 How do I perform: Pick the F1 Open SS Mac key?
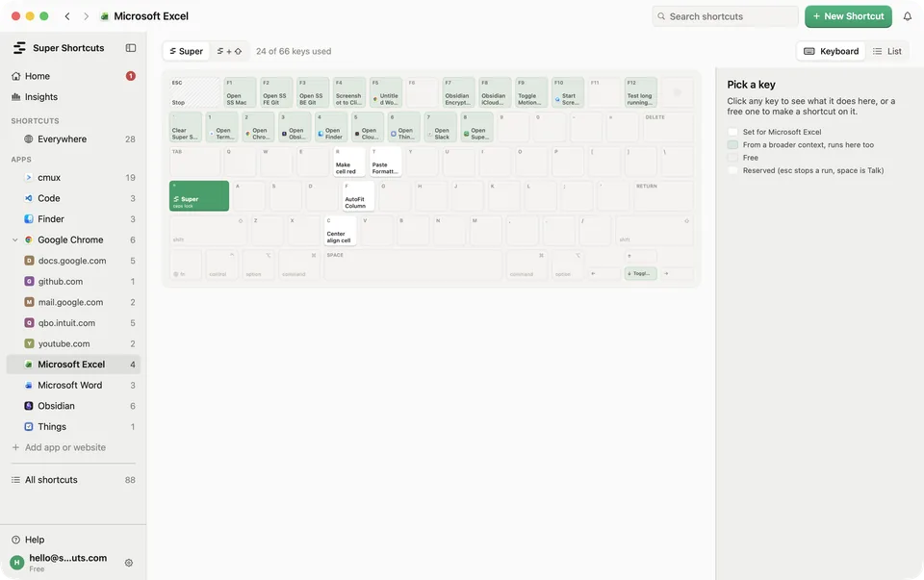coord(240,92)
